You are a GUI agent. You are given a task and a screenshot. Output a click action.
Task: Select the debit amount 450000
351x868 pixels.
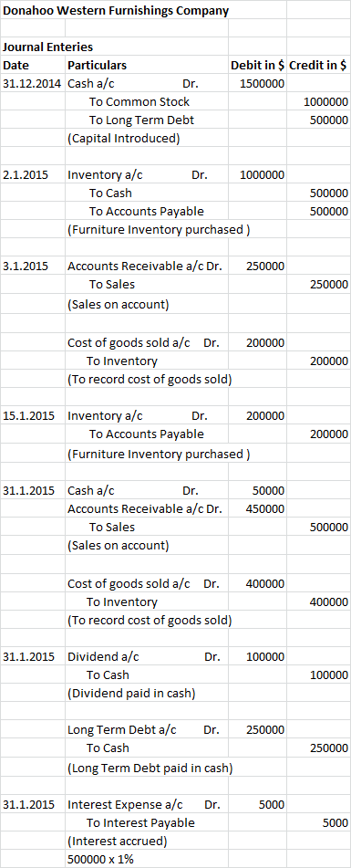tap(265, 508)
